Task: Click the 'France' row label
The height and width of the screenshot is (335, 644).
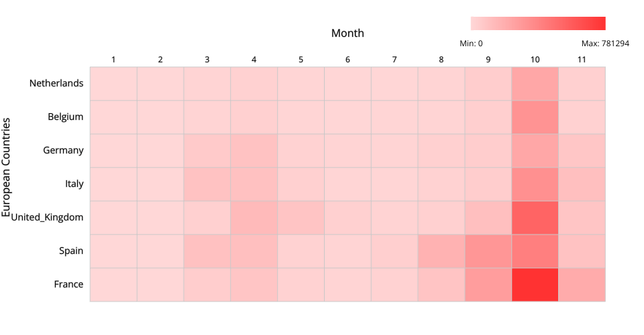Action: coord(68,285)
